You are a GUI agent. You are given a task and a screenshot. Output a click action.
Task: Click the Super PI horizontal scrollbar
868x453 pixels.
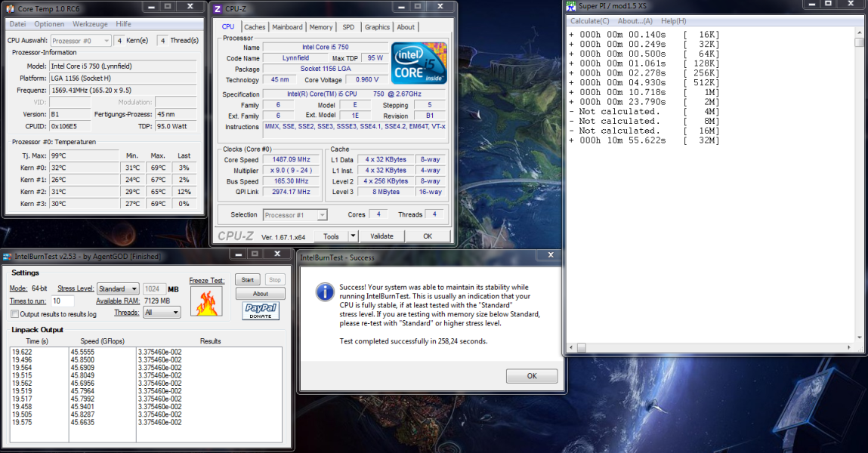[x=712, y=347]
